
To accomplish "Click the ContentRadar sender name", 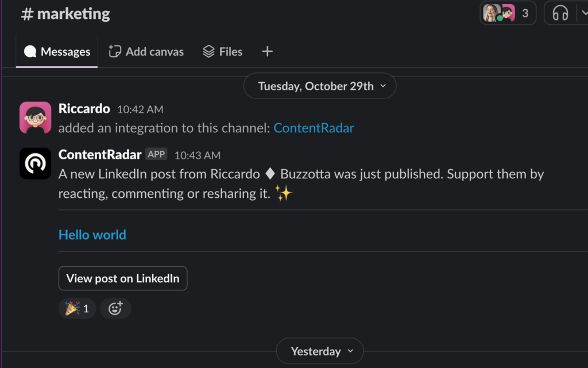I will click(x=100, y=155).
